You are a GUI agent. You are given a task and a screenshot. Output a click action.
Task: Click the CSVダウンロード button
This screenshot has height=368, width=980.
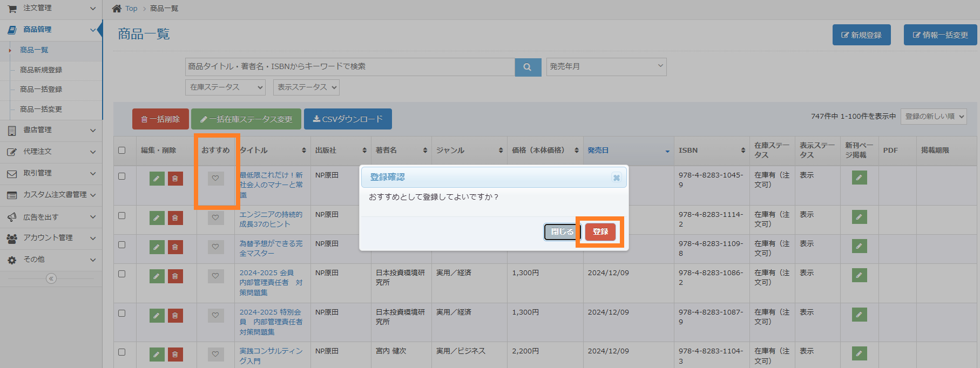[348, 119]
